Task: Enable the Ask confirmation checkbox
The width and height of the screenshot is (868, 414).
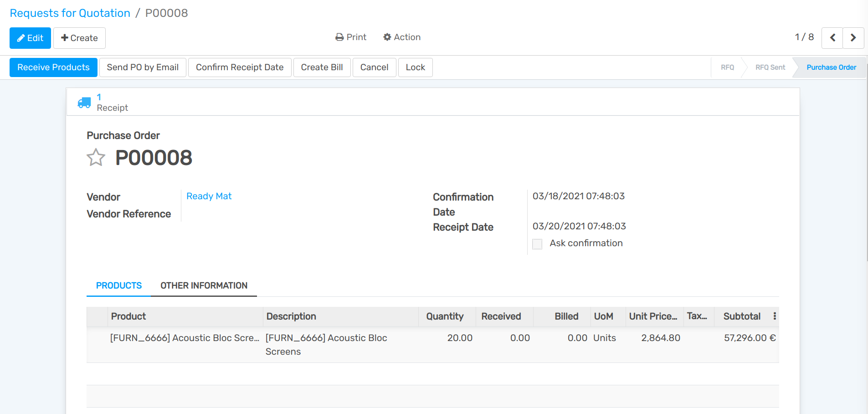Action: pos(537,244)
